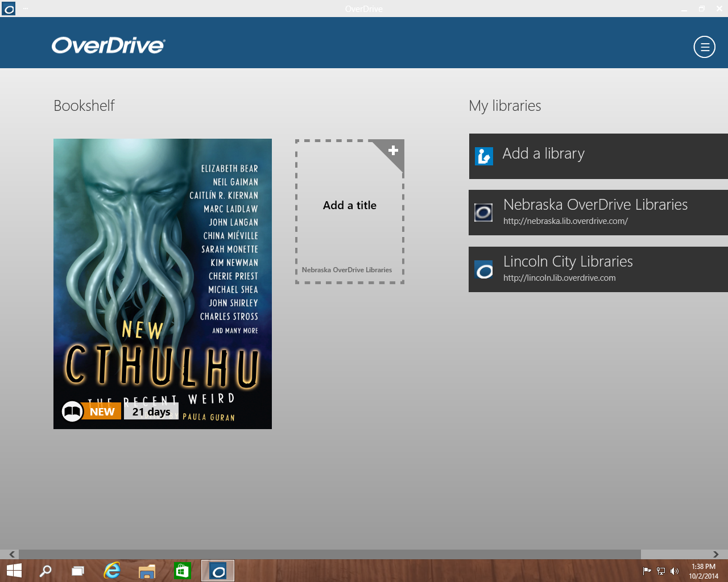Screen dimensions: 728x582
Task: Open the Windows Store taskbar icon
Action: click(182, 571)
